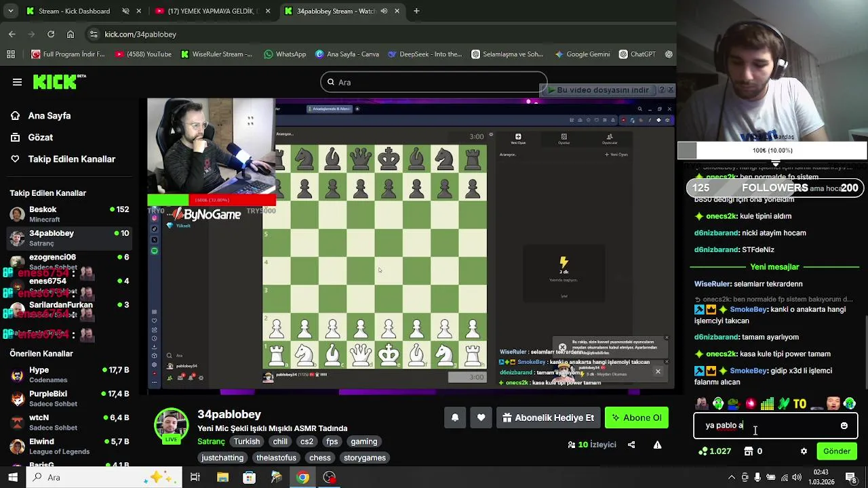Focus the Kick Ara search field
The image size is (868, 488).
pos(434,82)
